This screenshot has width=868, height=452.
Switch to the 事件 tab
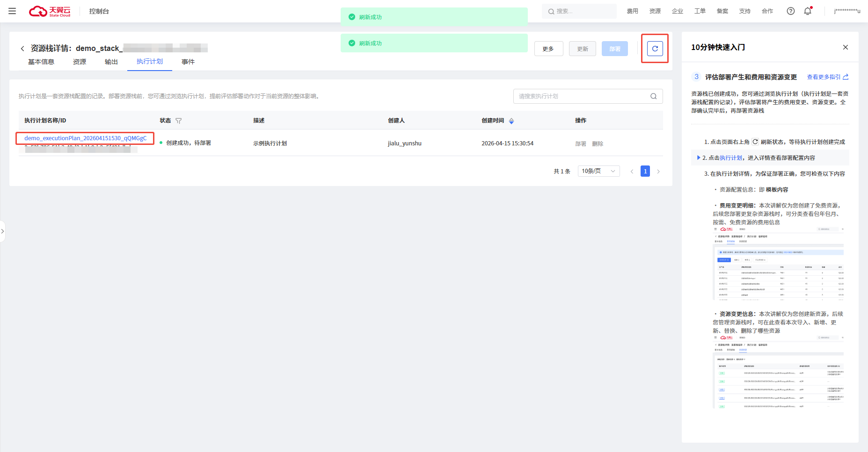188,62
